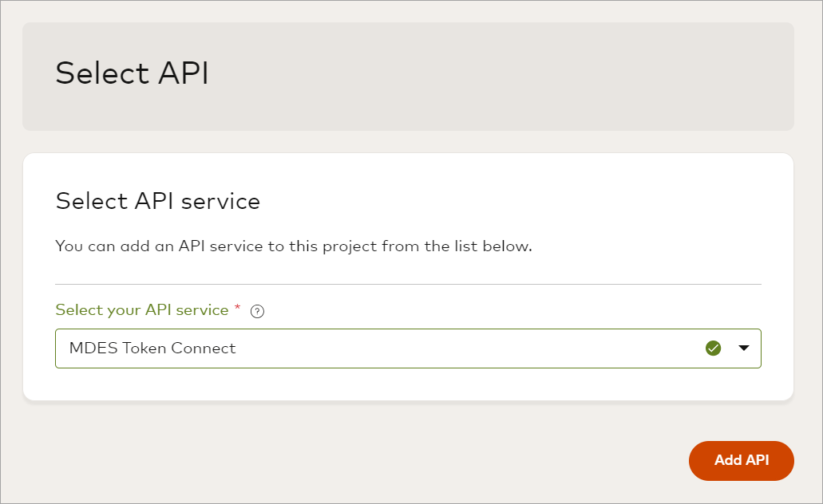Click the word "service" in the section heading
The image size is (823, 504).
point(220,201)
